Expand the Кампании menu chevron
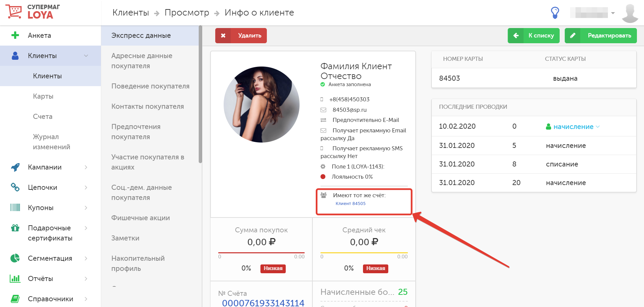 tap(86, 167)
